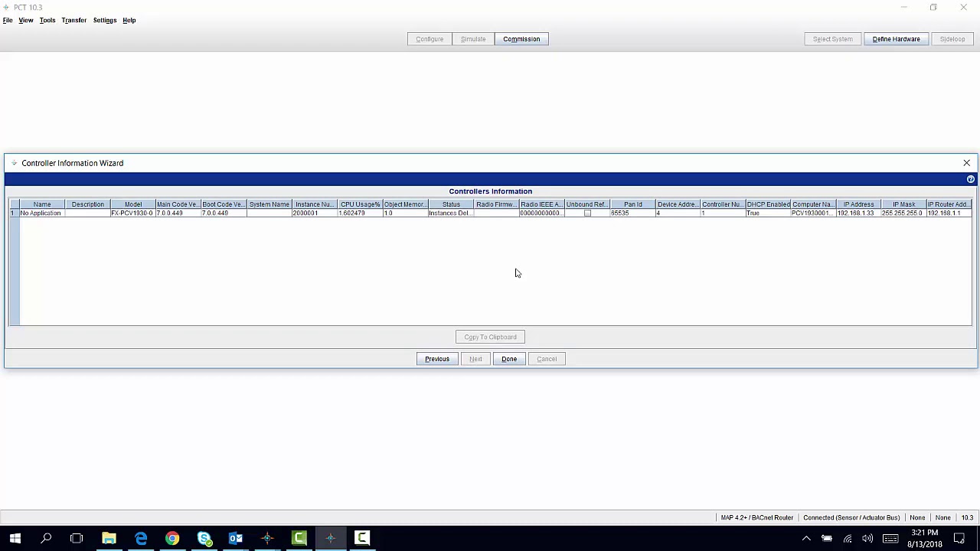Open Windows taskbar search
980x551 pixels.
point(46,538)
